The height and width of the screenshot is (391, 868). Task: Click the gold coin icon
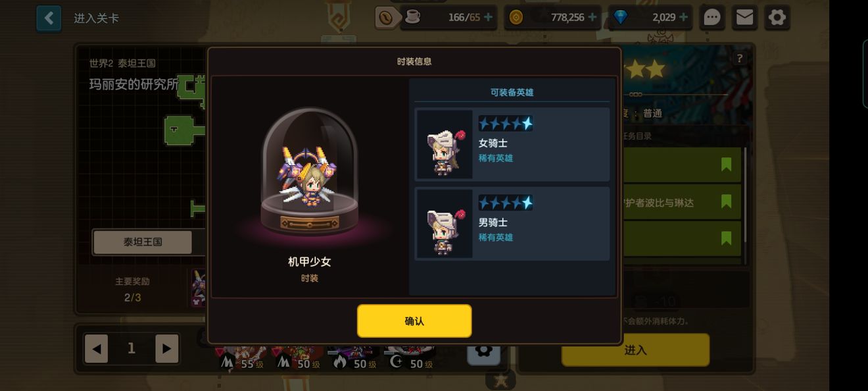pos(516,18)
